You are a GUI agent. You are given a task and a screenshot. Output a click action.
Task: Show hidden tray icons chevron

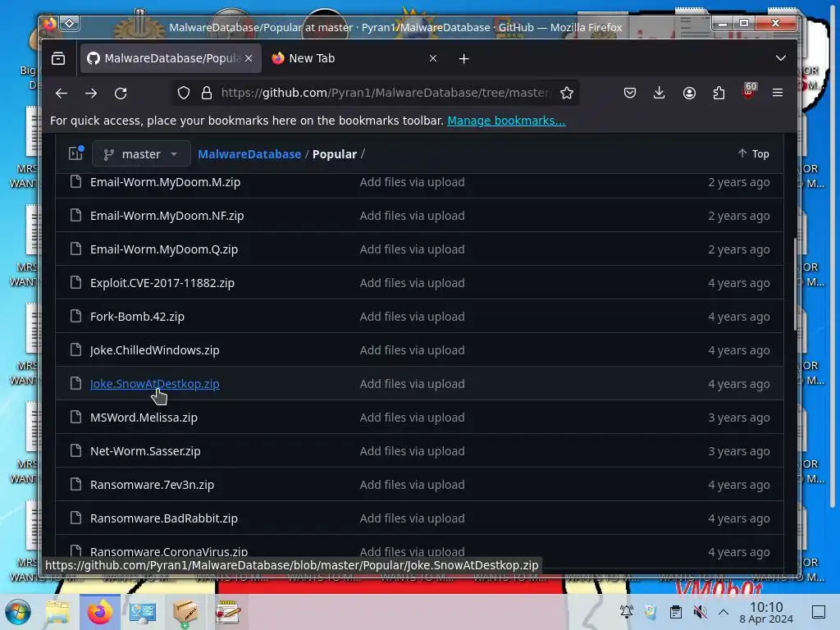click(724, 612)
